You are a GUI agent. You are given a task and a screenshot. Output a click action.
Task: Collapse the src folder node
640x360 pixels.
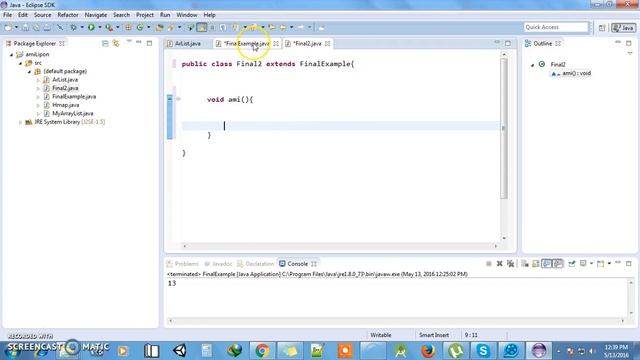point(20,63)
